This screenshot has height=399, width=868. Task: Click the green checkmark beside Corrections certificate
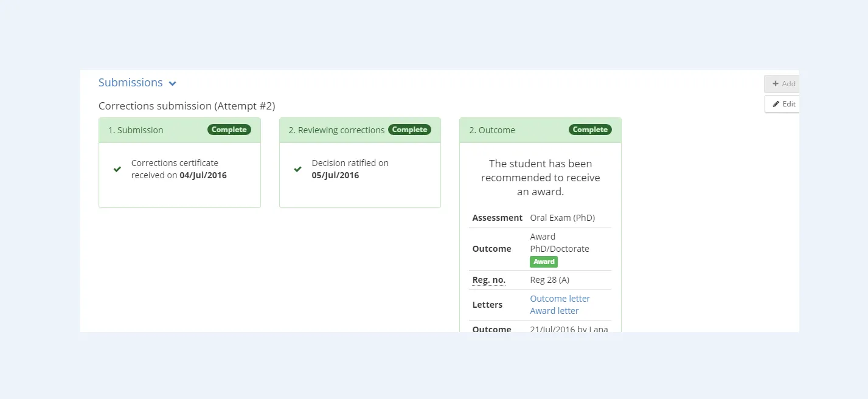click(x=117, y=169)
